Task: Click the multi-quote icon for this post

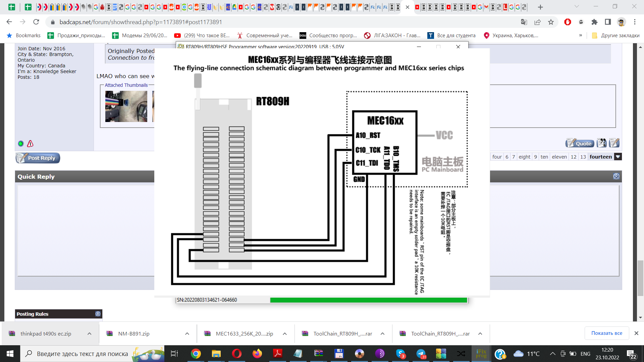Action: point(602,143)
